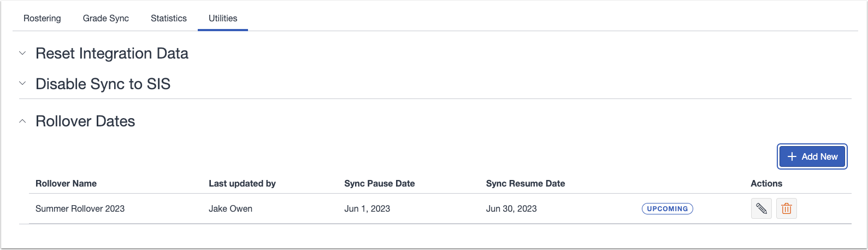This screenshot has height=250, width=868.
Task: Select the Utilities tab
Action: pos(223,18)
